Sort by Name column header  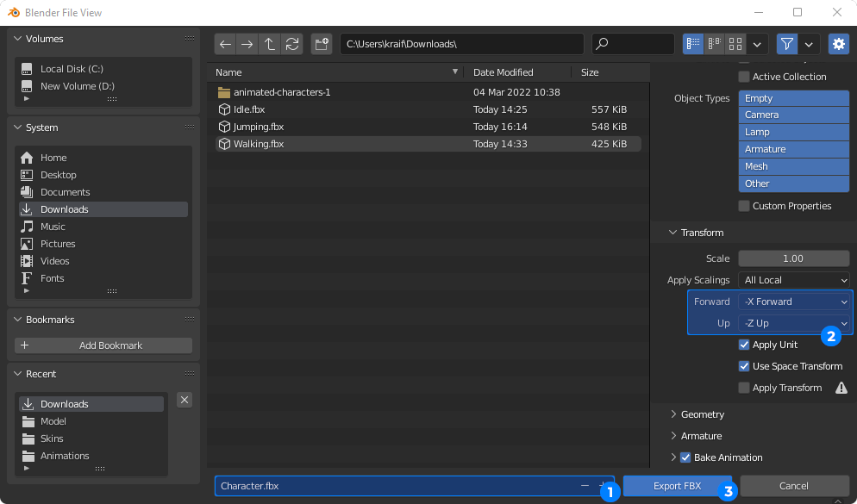coord(335,72)
